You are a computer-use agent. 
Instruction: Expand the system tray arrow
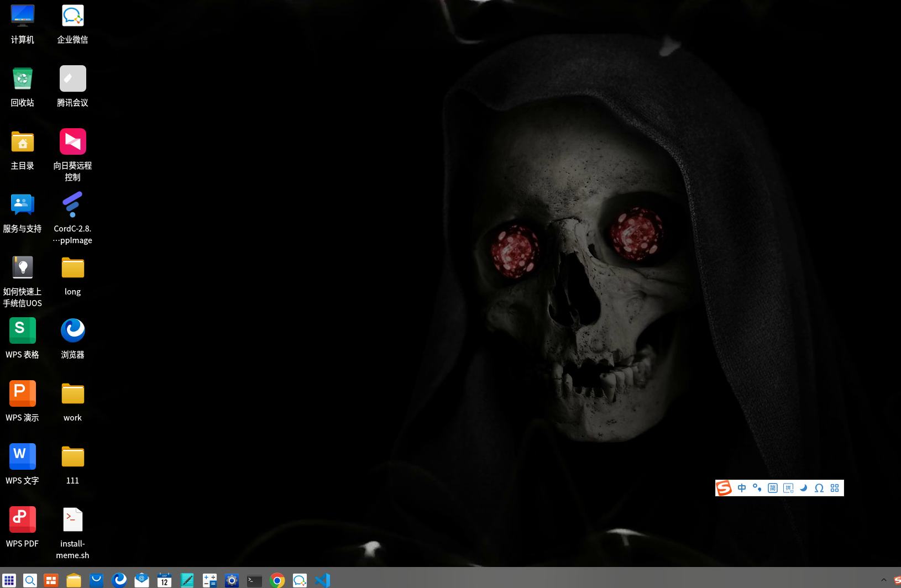(x=883, y=580)
